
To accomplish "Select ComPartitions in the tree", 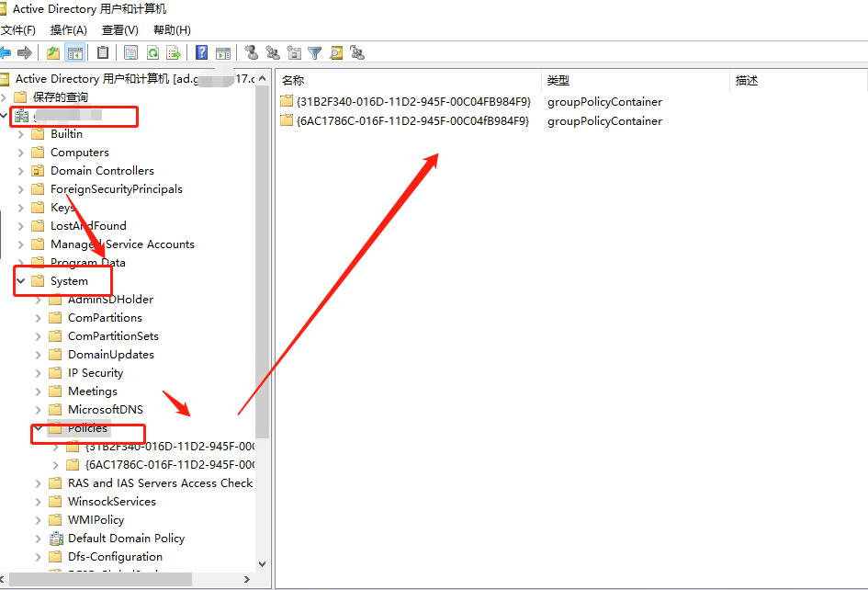I will 106,318.
